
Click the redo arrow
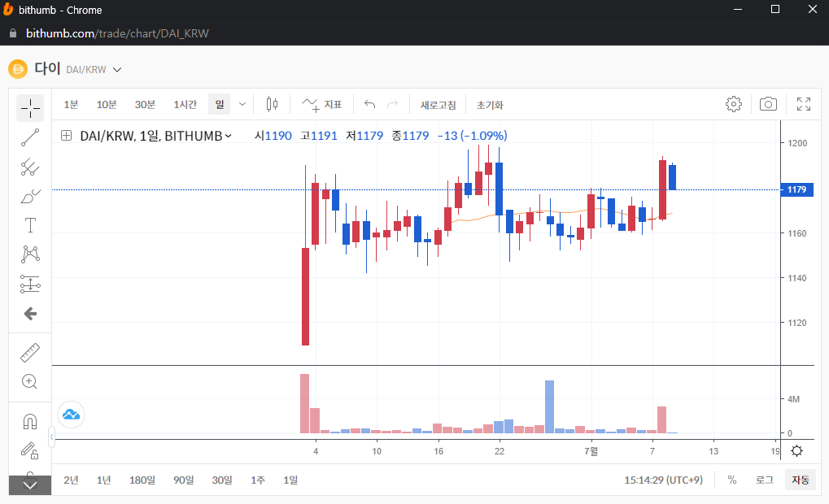[392, 104]
